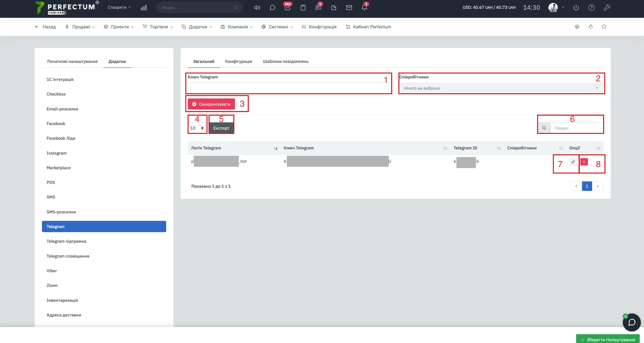Screen dimensions: 644x343
Task: Click the Експорт button
Action: (x=221, y=128)
